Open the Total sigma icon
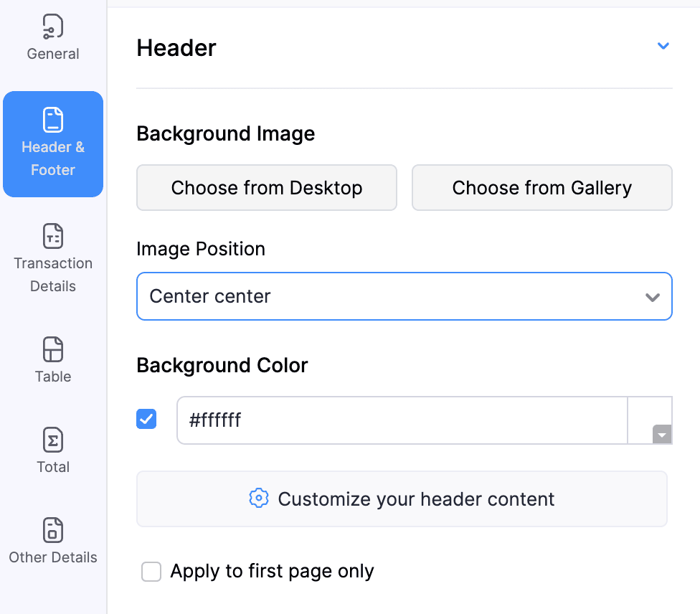This screenshot has height=614, width=700. click(x=53, y=440)
